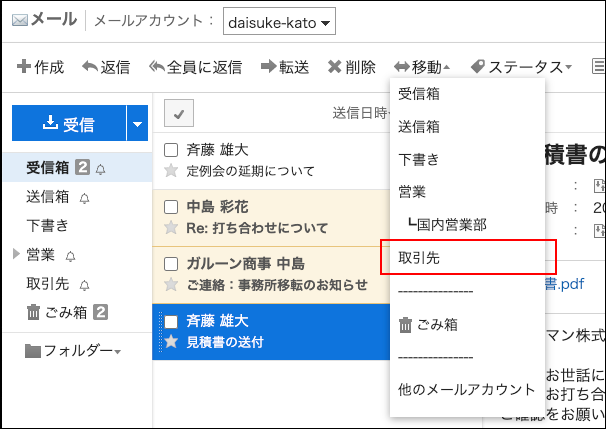The width and height of the screenshot is (606, 429).
Task: Check the box for 定例会の延期について mail
Action: coord(171,150)
